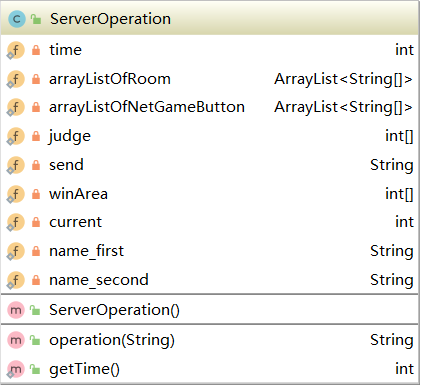Click the String return type of operation(String)
Viewport: 422px width, 387px height.
point(392,340)
